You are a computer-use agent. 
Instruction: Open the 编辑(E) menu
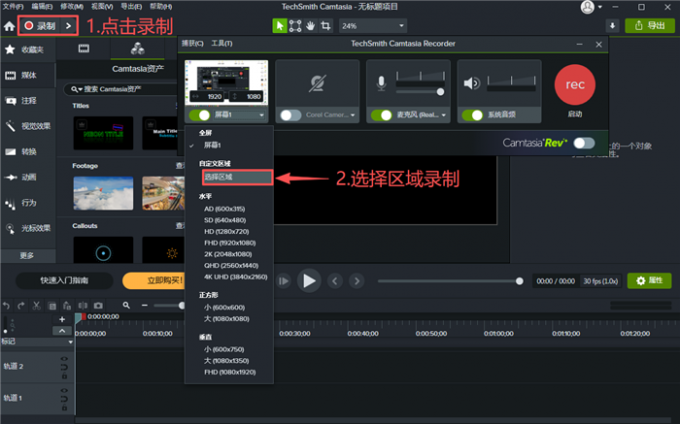coord(42,7)
